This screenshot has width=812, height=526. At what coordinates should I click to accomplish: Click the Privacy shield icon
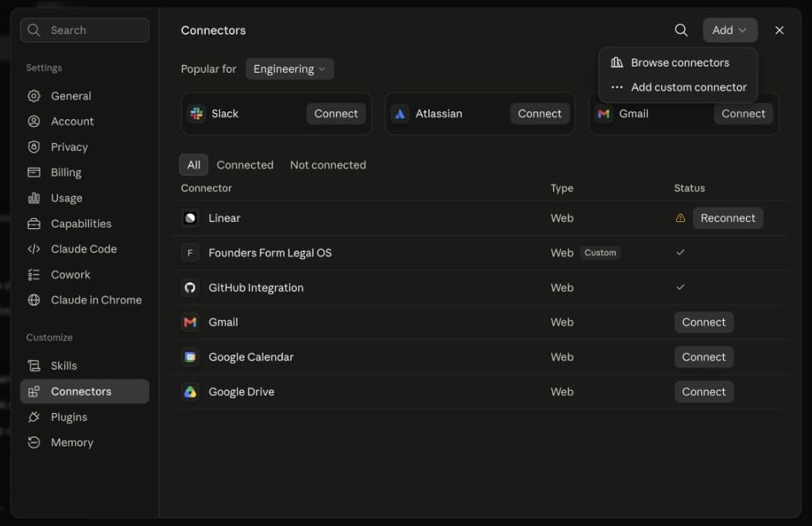click(34, 147)
